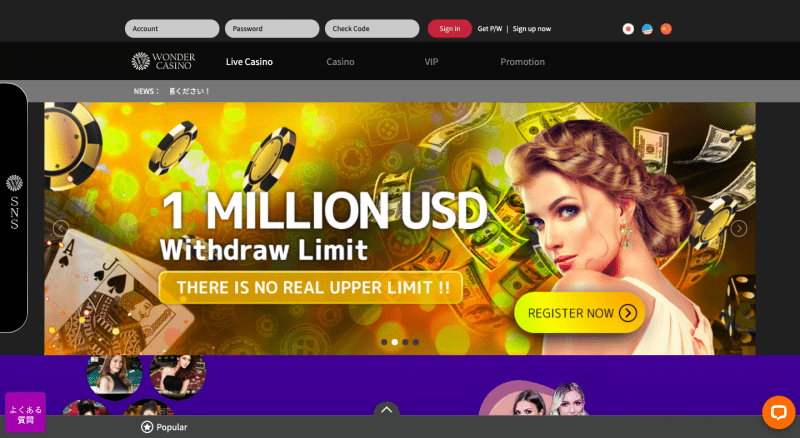The image size is (800, 438).
Task: Click the Register Now banner button
Action: pyautogui.click(x=580, y=313)
